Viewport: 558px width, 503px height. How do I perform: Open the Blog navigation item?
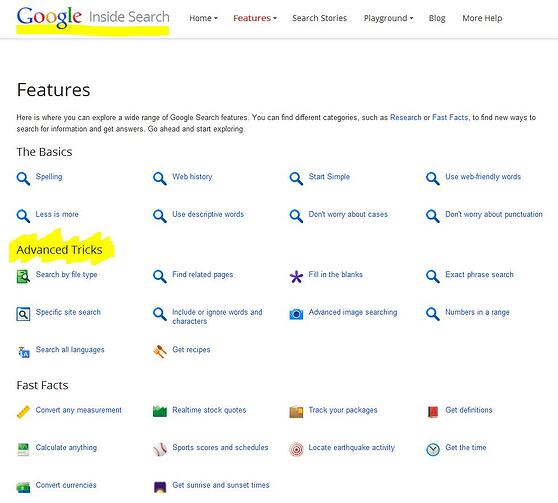click(437, 18)
